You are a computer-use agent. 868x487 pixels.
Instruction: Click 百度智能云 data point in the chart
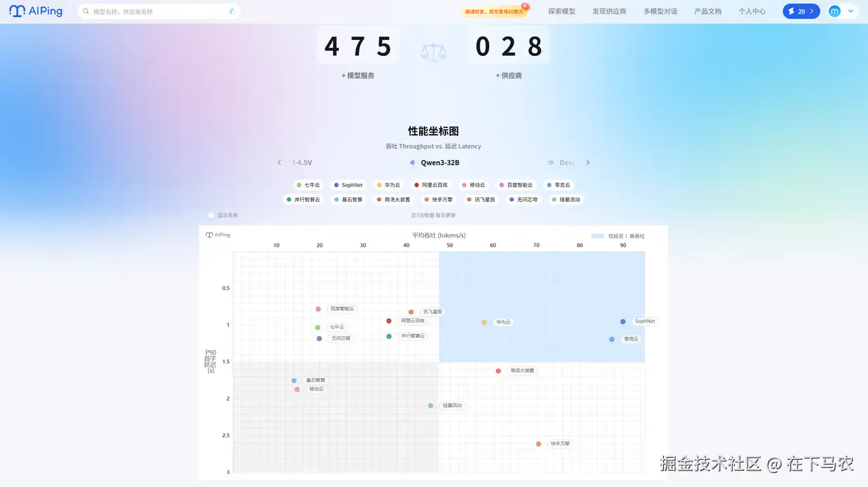coord(318,309)
